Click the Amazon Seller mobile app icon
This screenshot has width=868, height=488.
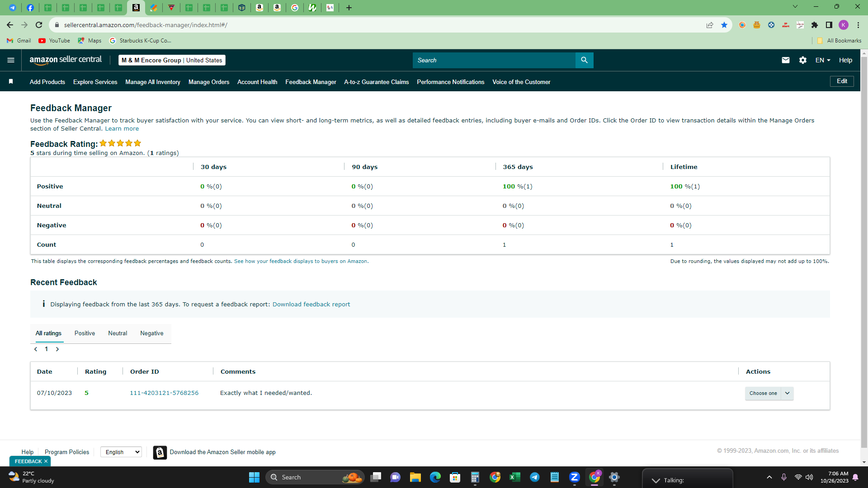coord(160,452)
